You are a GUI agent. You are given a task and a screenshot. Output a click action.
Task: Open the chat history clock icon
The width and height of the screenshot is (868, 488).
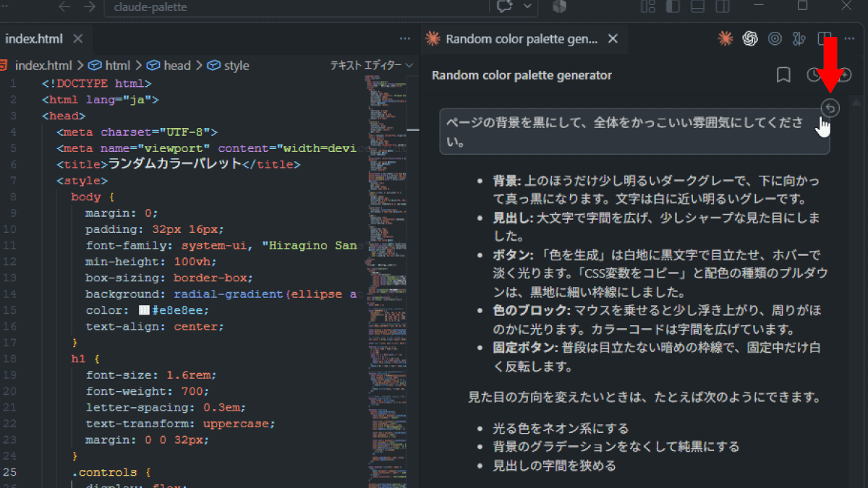814,75
